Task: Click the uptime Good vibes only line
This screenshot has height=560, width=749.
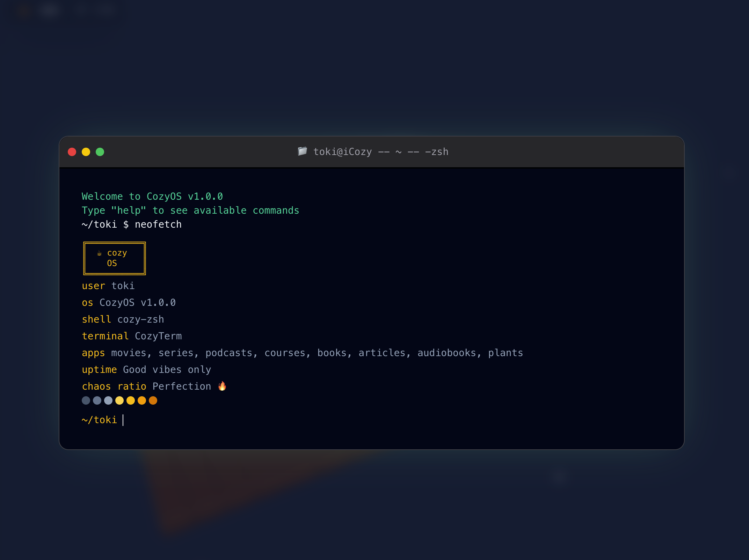Action: tap(146, 370)
